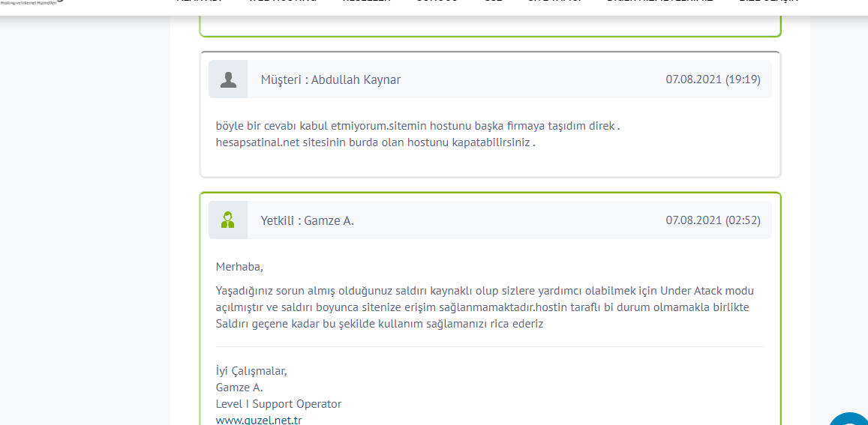Expand DİĞER HİZMETLERİMİZ in the top menu
The height and width of the screenshot is (425, 868).
click(x=660, y=1)
